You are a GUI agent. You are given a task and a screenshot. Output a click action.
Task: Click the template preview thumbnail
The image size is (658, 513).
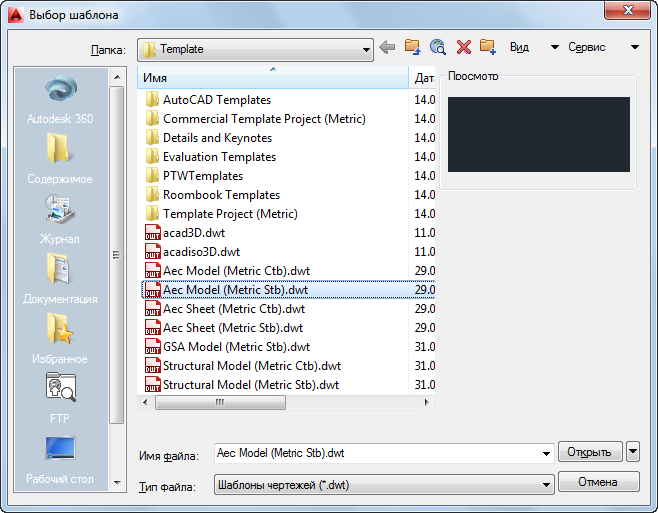click(538, 134)
